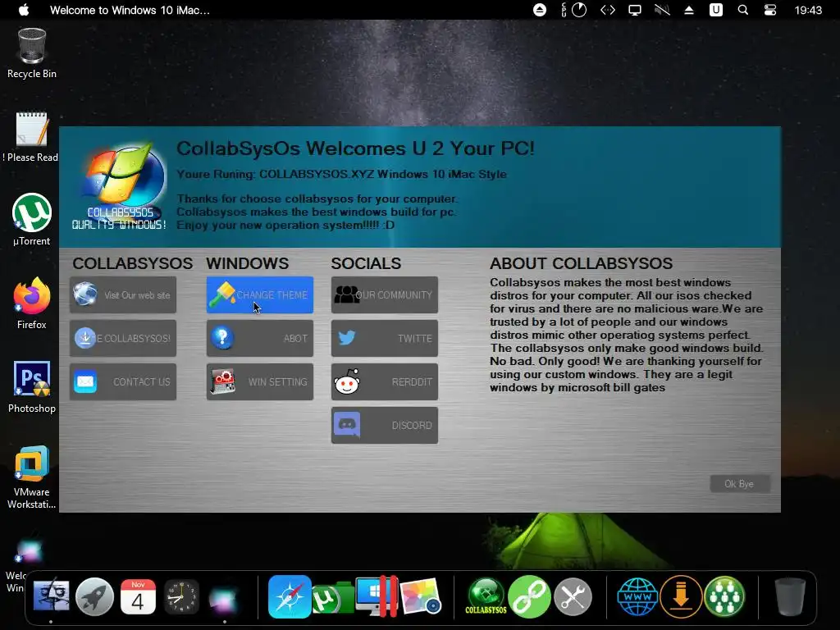Viewport: 840px width, 630px height.
Task: Click the Welcome to Windows 10 iMac title
Action: tap(130, 10)
